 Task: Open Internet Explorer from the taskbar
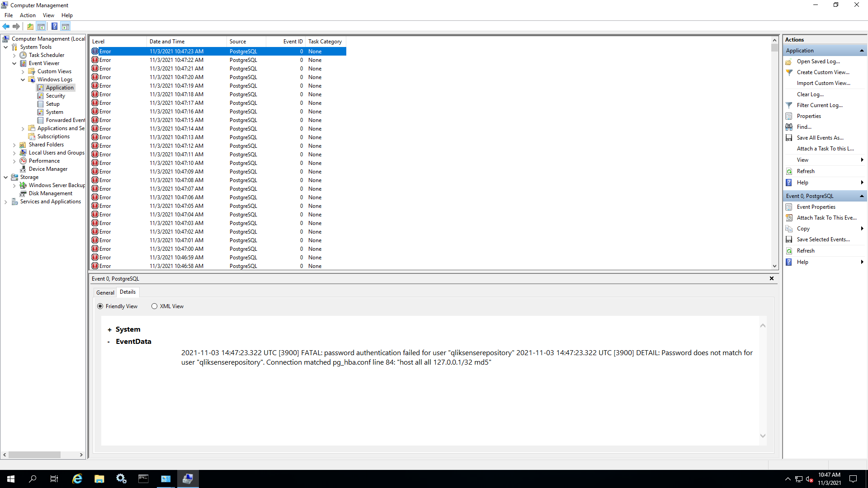(77, 479)
